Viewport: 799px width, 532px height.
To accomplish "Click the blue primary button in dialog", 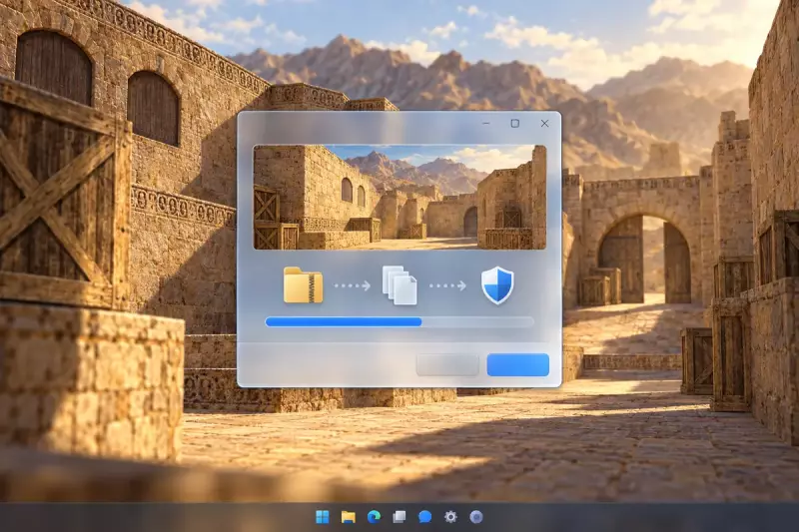I will tap(517, 365).
